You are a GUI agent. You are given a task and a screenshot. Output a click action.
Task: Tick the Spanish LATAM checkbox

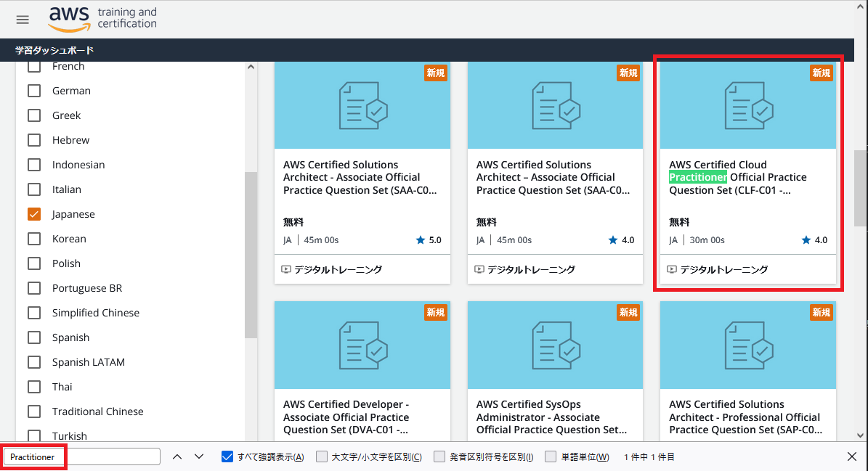coord(34,362)
